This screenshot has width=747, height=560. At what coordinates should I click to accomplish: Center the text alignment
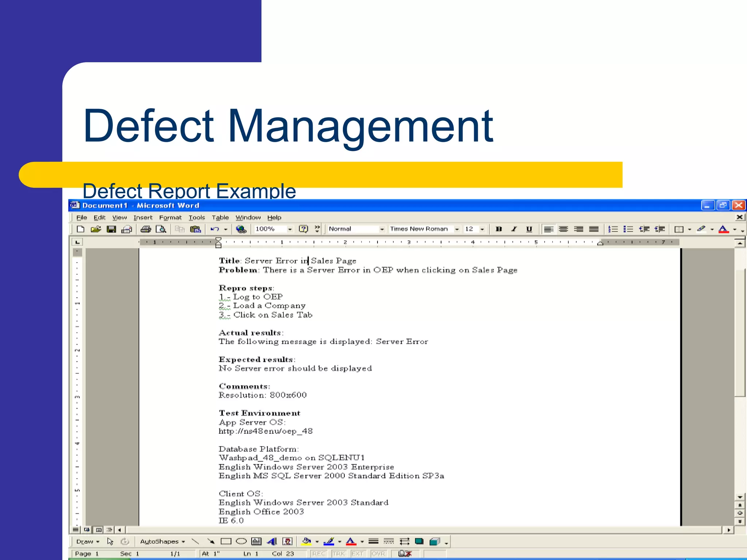pos(564,229)
